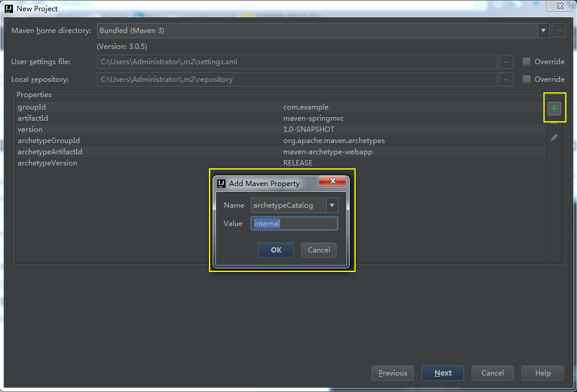
Task: Click the archetypeCatalog name combo box
Action: [294, 205]
